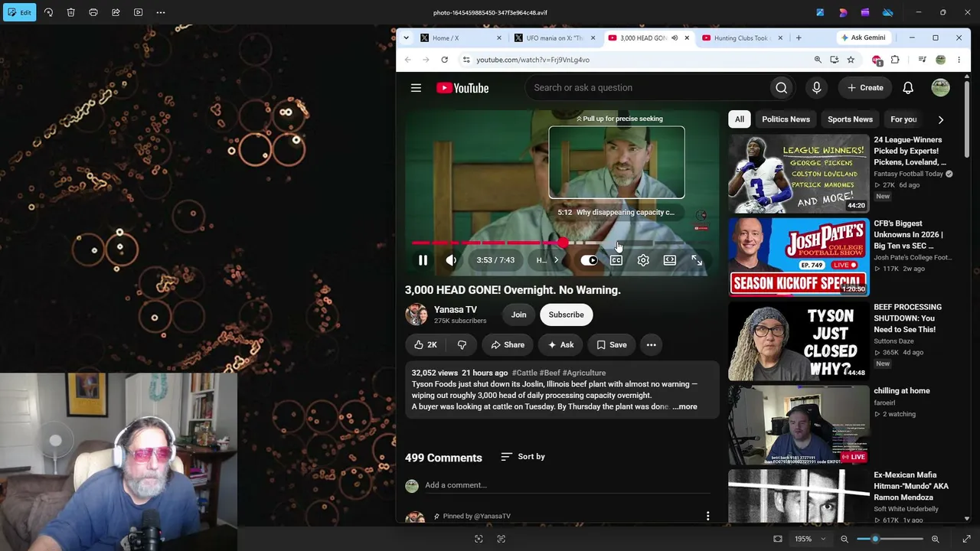The height and width of the screenshot is (551, 980).
Task: Open the Chrome extensions puzzle menu
Action: click(x=894, y=60)
